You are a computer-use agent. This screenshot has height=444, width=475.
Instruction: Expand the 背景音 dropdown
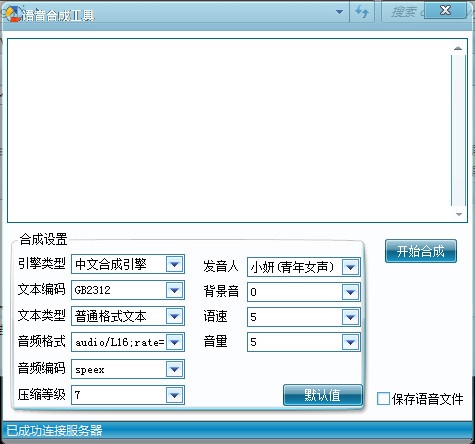point(351,292)
